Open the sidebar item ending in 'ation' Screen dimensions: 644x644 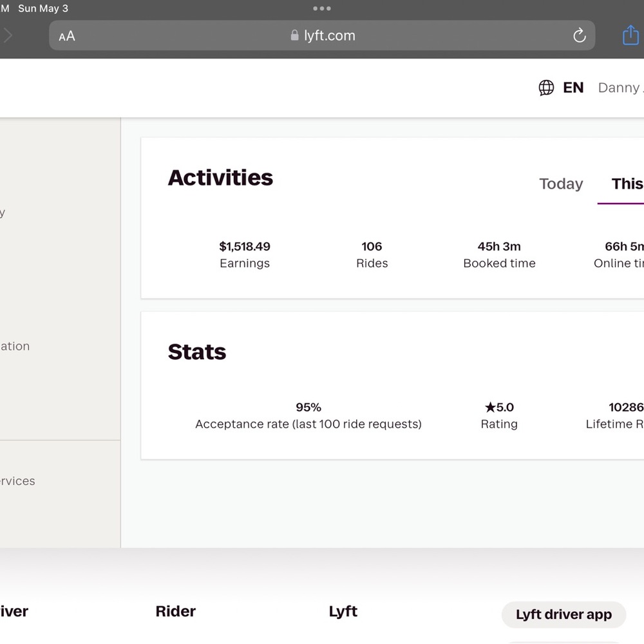tap(15, 346)
